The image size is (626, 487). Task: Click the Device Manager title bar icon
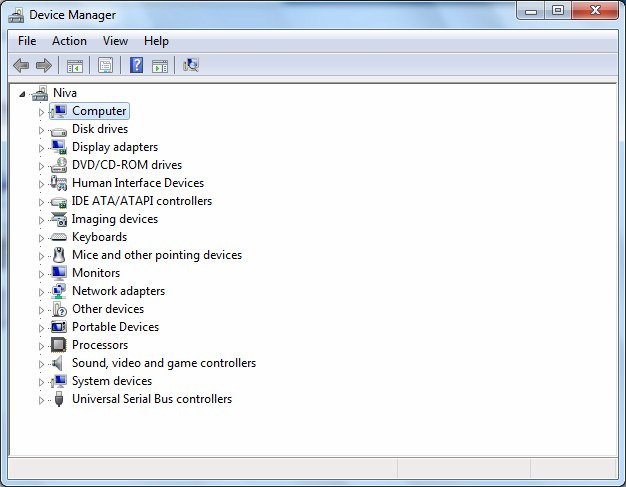[16, 15]
